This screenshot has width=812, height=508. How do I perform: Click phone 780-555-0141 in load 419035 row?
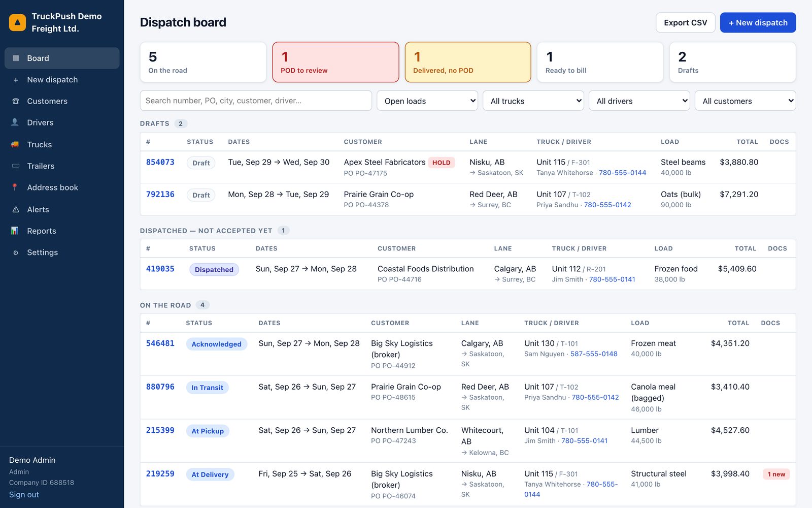tap(612, 279)
